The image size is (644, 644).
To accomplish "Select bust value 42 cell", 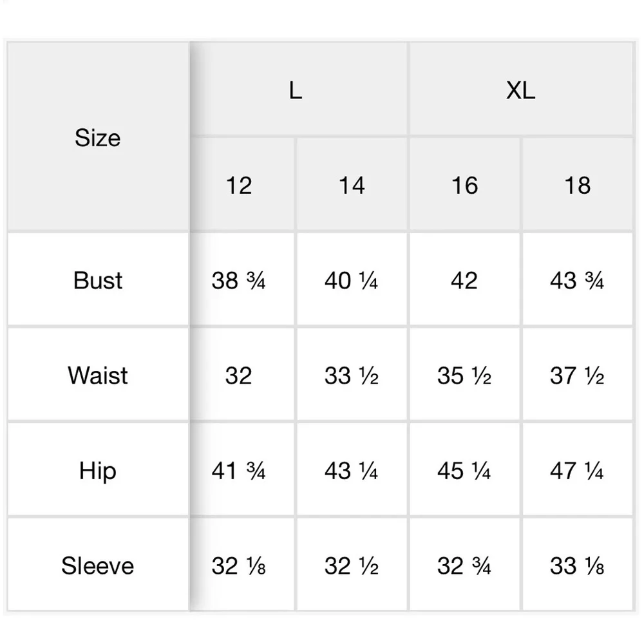I will click(x=465, y=279).
